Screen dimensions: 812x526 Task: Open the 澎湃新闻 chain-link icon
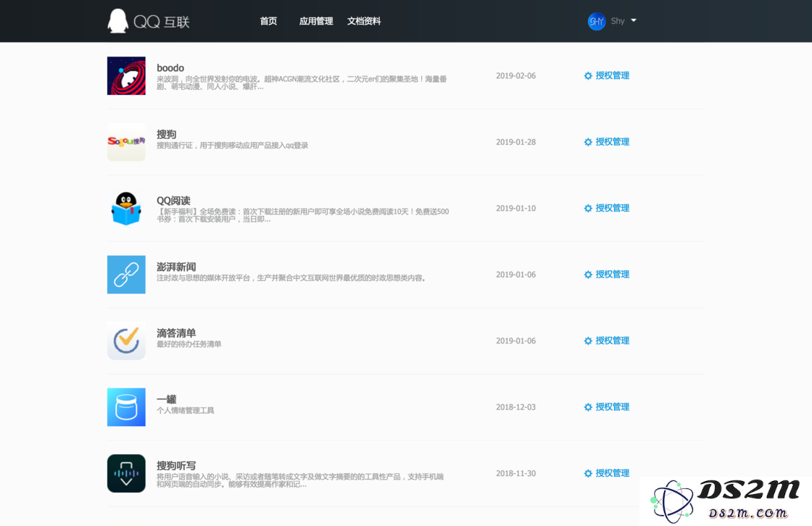(126, 275)
